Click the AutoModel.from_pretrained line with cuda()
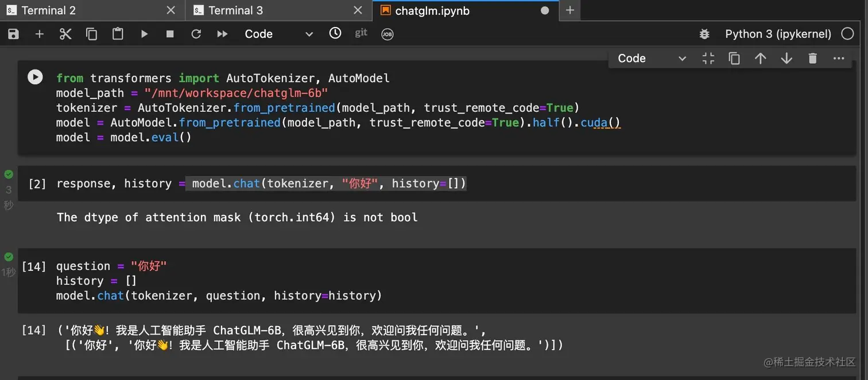This screenshot has width=868, height=380. [x=338, y=123]
